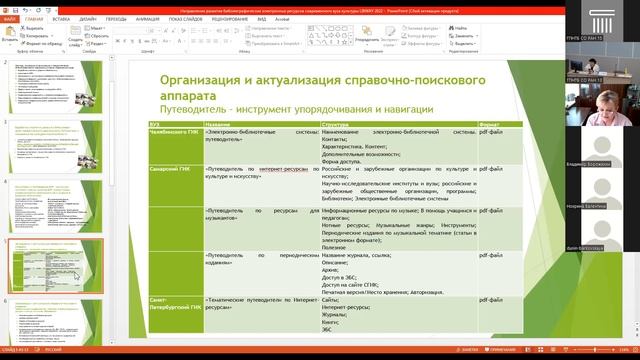The width and height of the screenshot is (640, 360).
Task: Click the numbered list icon
Action: coord(205,31)
